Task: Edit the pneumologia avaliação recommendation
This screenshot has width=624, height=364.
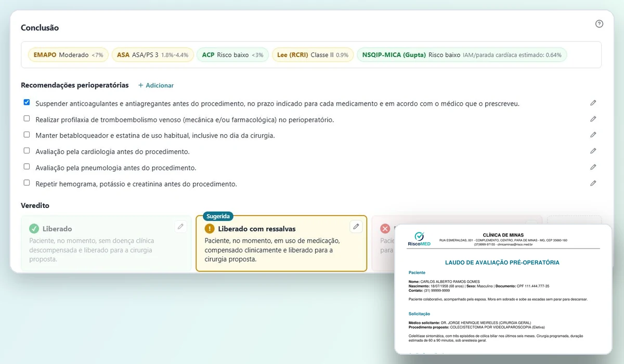Action: tap(593, 167)
